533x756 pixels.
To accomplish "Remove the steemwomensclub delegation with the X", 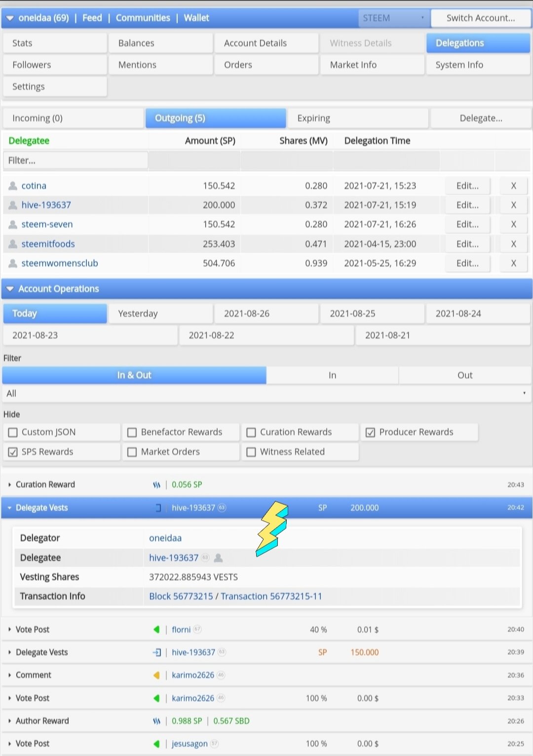I will 513,264.
